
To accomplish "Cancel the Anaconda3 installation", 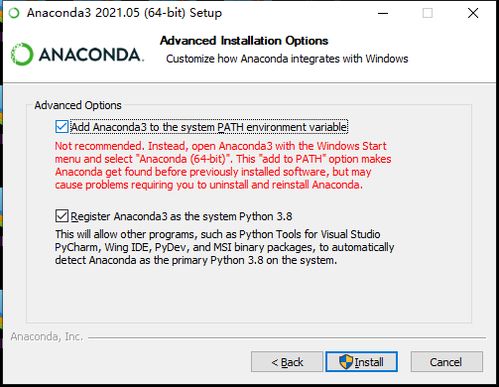I will coord(446,362).
